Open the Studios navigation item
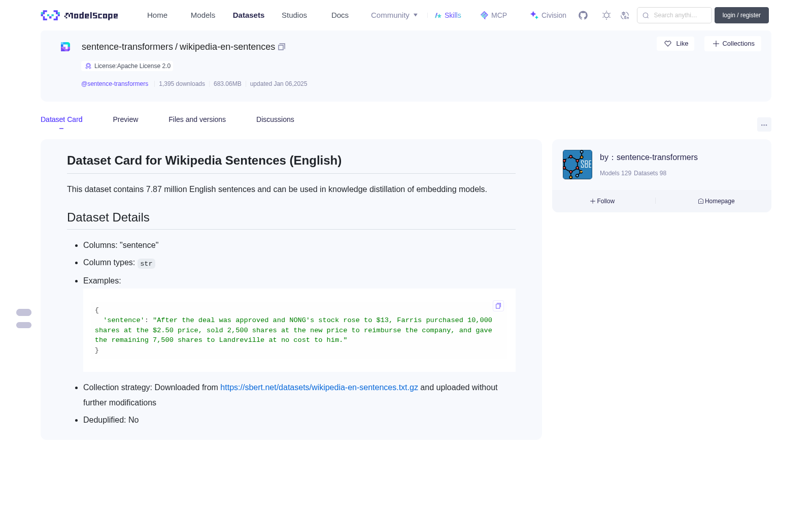This screenshot has height=508, width=812. tap(294, 15)
